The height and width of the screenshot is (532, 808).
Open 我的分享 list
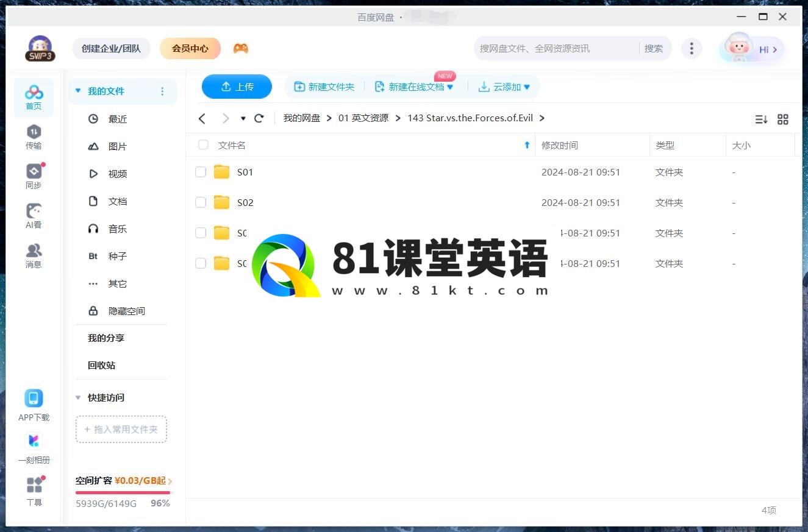pos(106,338)
